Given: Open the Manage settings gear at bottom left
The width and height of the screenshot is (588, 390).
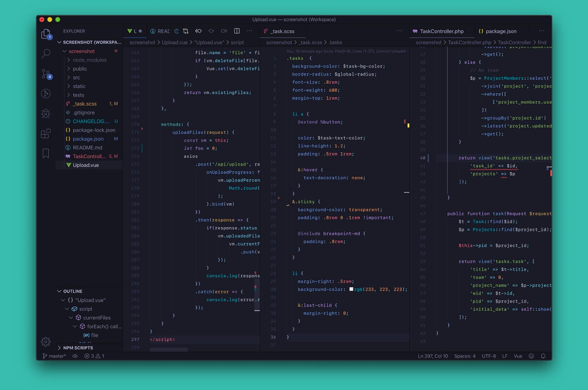Looking at the screenshot, I should click(46, 342).
